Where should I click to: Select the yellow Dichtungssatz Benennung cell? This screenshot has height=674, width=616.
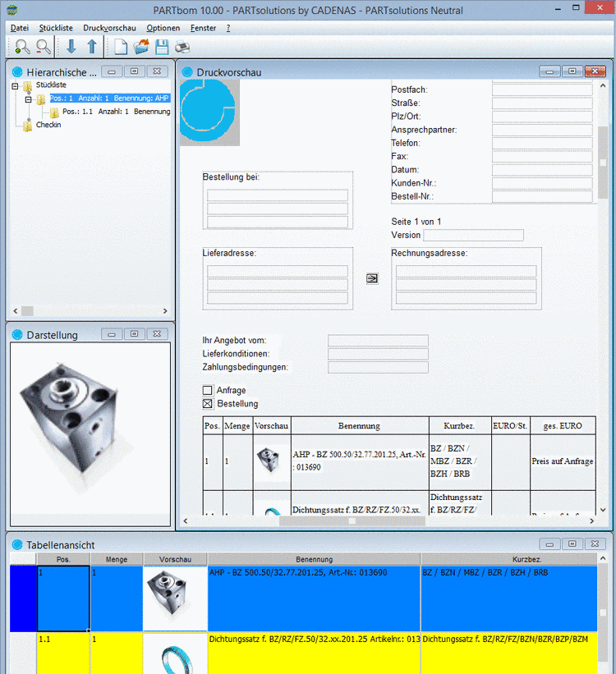click(x=314, y=653)
